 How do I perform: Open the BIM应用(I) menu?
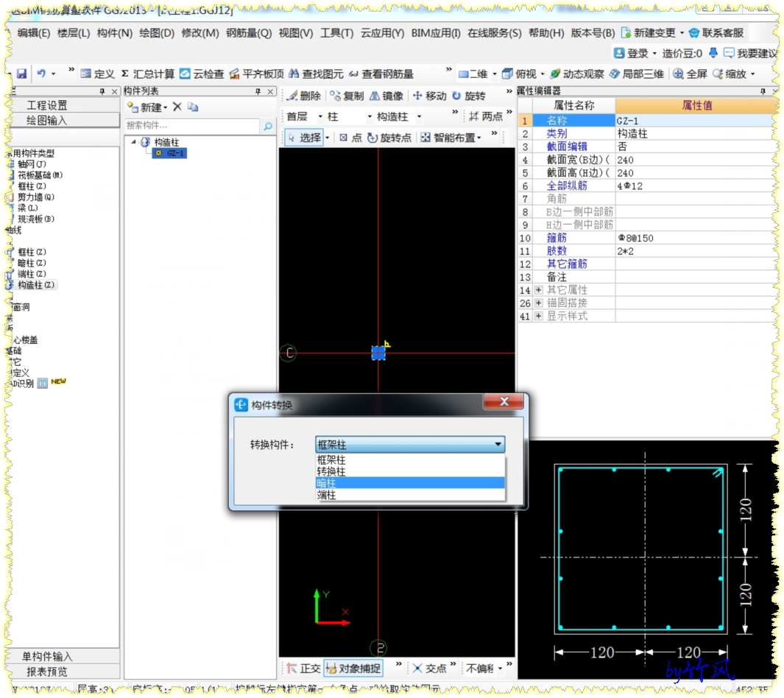tap(436, 32)
